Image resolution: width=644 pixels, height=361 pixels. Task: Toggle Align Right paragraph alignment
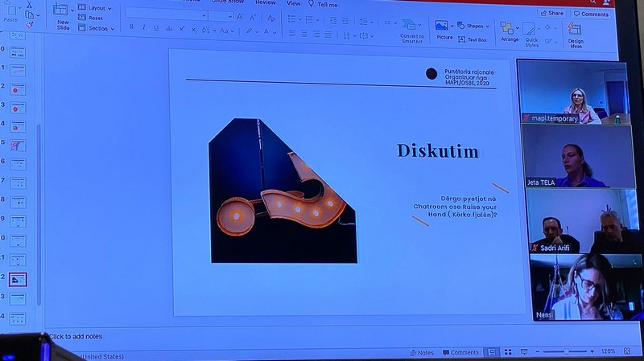pos(316,35)
